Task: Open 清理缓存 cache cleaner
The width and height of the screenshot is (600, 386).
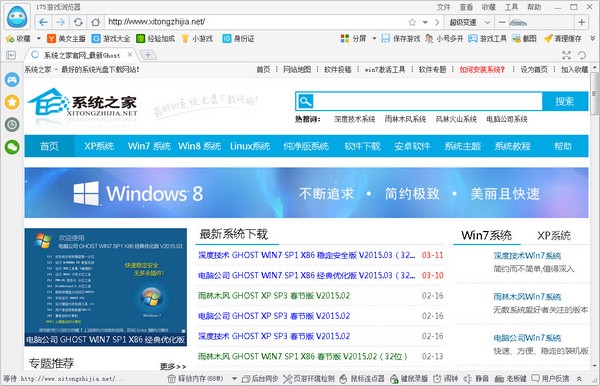Action: 562,38
